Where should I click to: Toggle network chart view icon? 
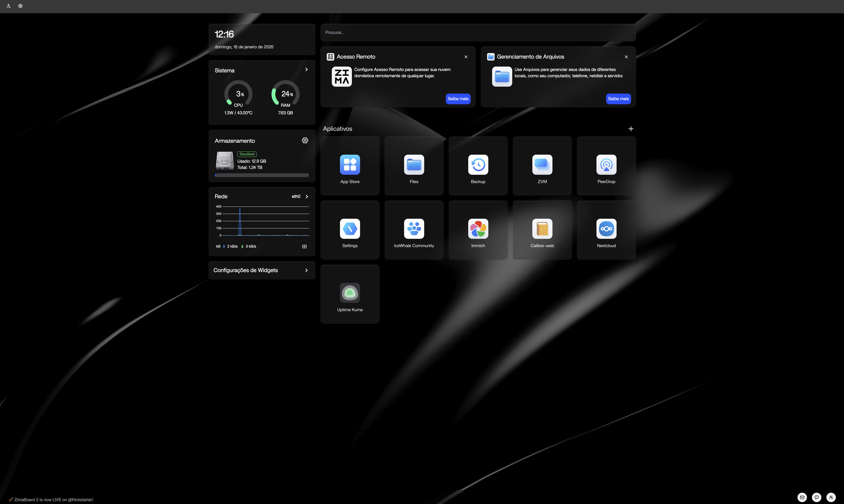pyautogui.click(x=304, y=247)
